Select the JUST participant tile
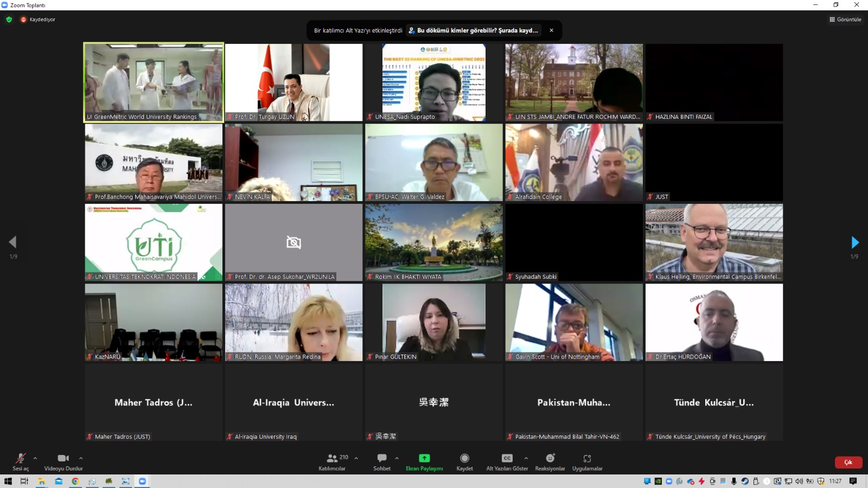The height and width of the screenshot is (488, 868). (714, 163)
